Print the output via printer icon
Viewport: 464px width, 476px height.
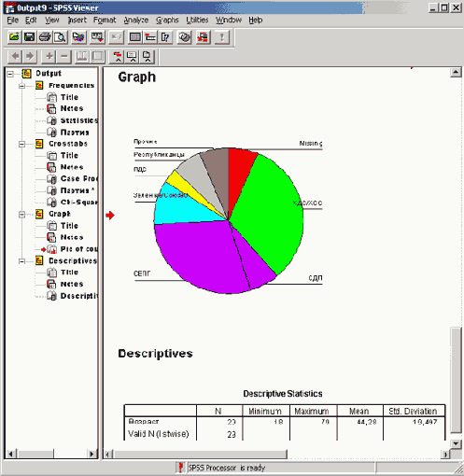click(x=45, y=37)
